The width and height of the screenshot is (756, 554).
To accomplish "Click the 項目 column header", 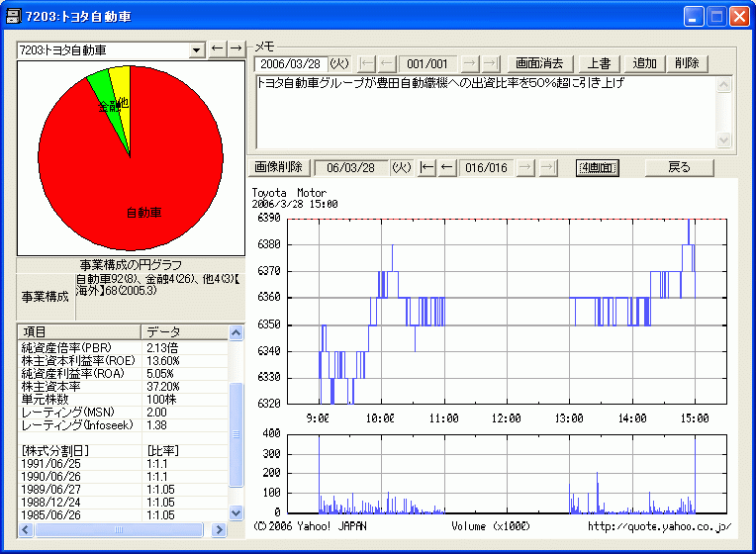I will (79, 331).
